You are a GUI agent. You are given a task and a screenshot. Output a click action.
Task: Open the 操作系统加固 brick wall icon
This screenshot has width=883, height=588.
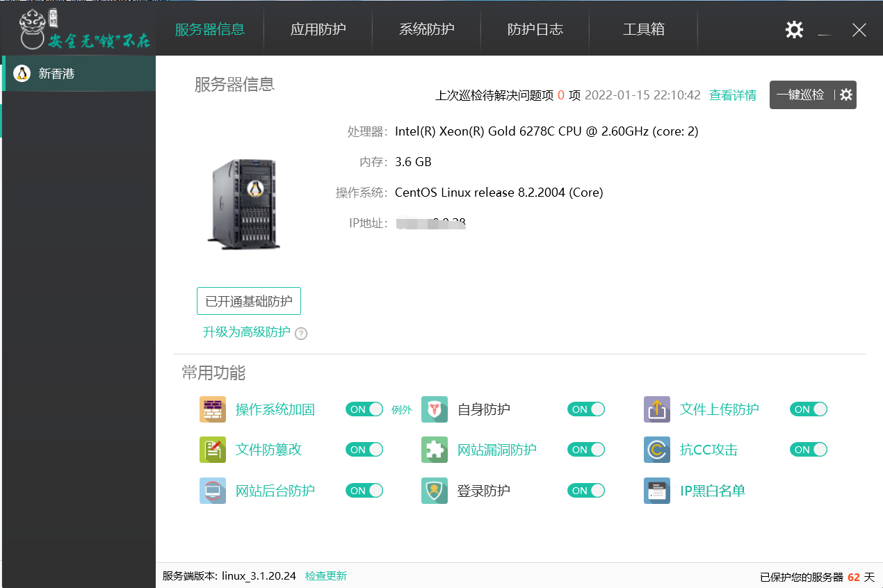point(213,409)
